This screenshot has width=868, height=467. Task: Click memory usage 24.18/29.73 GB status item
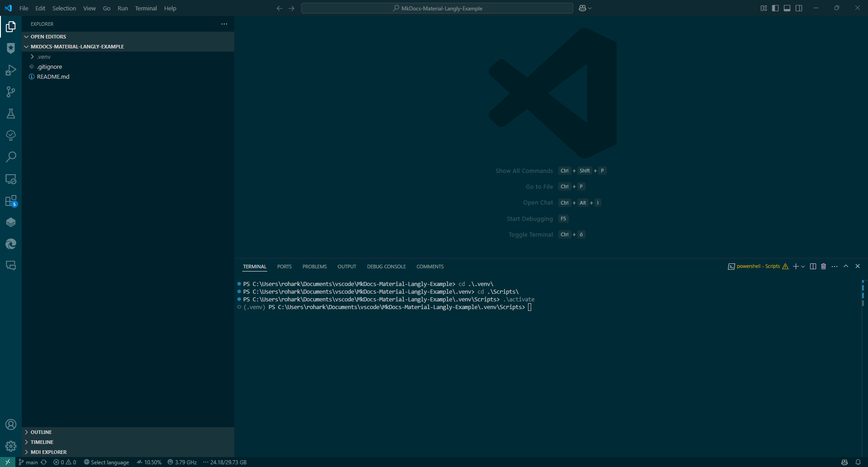coord(225,462)
